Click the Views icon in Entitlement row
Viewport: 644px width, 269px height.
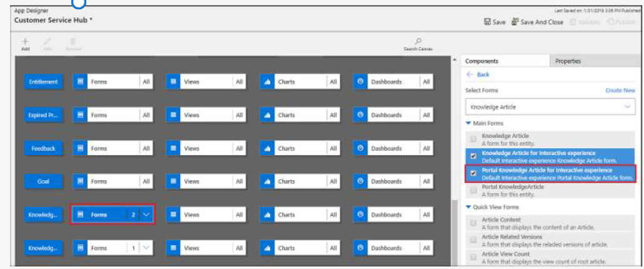click(173, 82)
